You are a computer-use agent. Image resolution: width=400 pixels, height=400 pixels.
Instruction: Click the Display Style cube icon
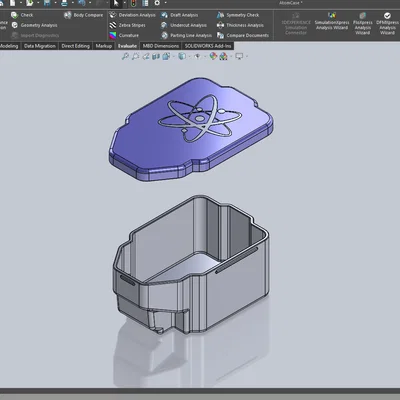(182, 56)
